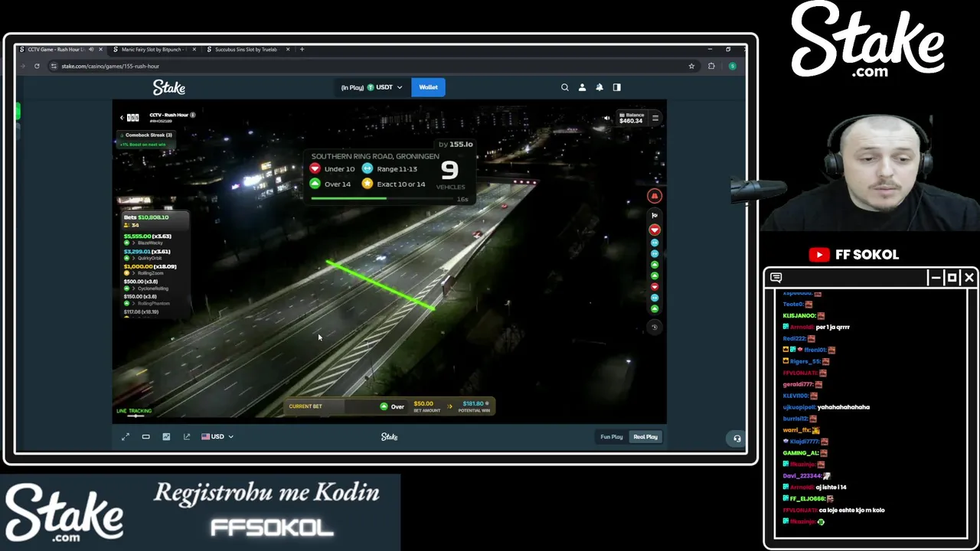Open the Chrome profile avatar
The height and width of the screenshot is (551, 980).
coord(732,66)
